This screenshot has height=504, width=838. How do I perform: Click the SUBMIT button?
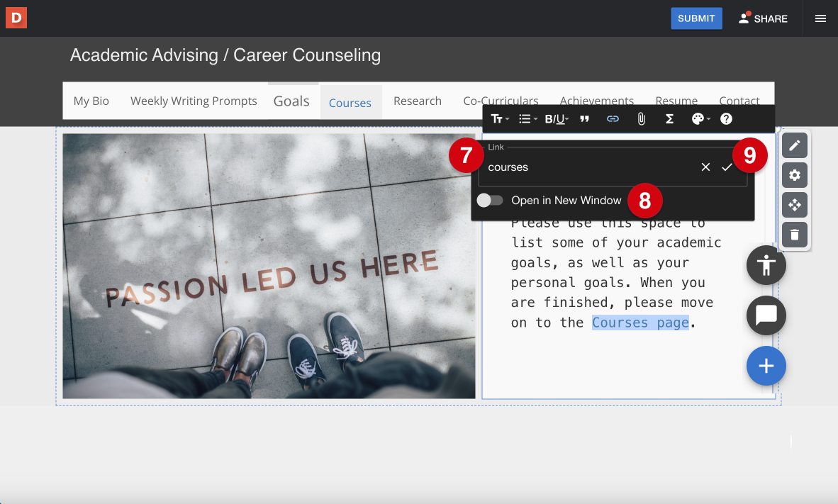pos(696,18)
